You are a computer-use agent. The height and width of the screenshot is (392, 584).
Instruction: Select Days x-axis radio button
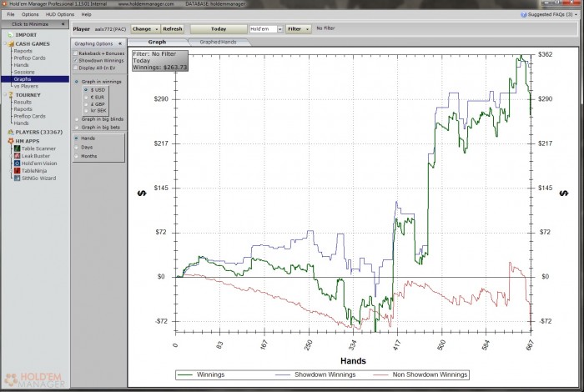tap(77, 147)
